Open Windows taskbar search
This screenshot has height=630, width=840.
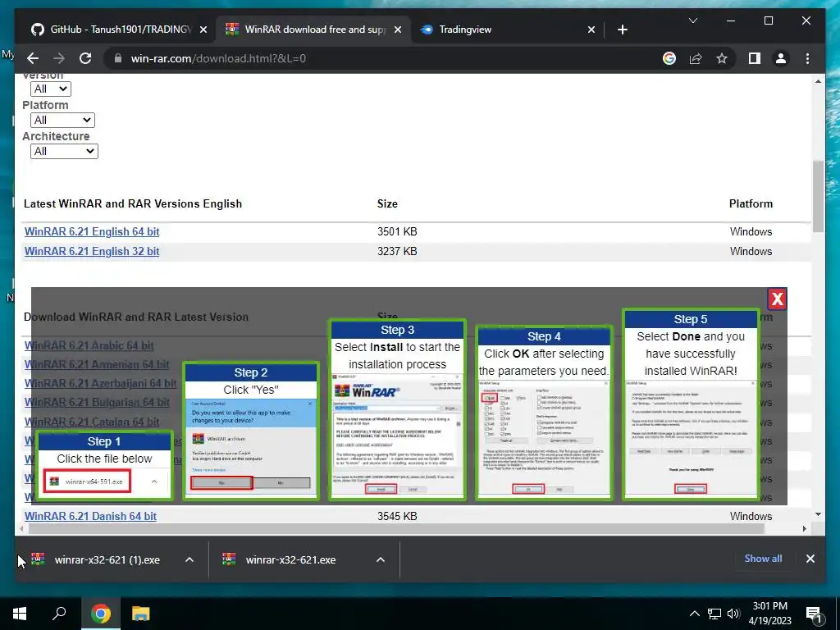point(59,614)
